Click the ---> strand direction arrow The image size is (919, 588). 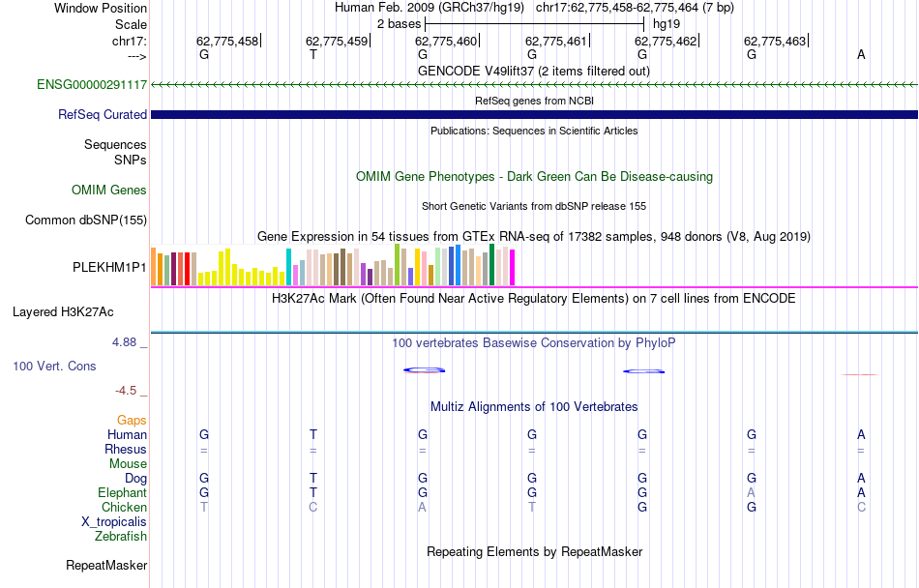coord(137,56)
